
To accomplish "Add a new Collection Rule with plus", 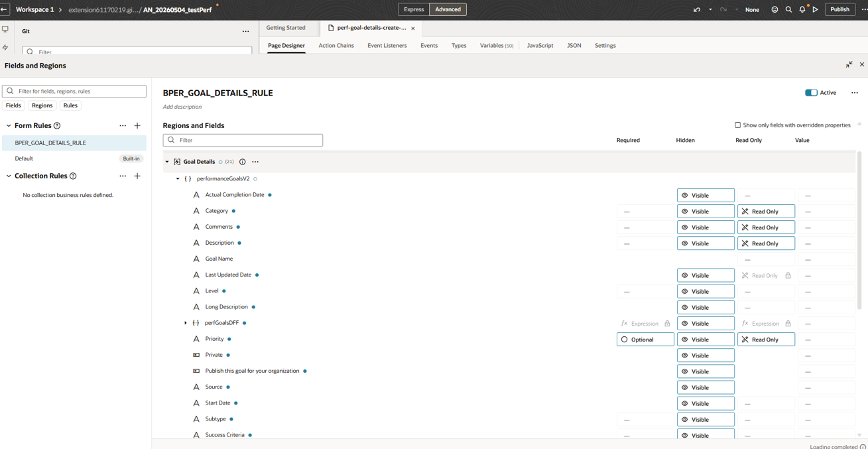I will (137, 176).
